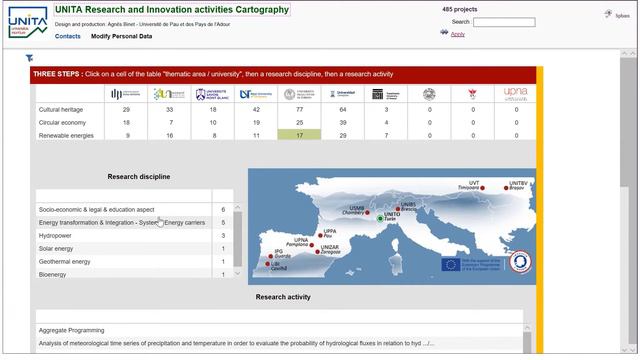640x360 pixels.
Task: Click the page scrollbar down arrow
Action: 633,350
